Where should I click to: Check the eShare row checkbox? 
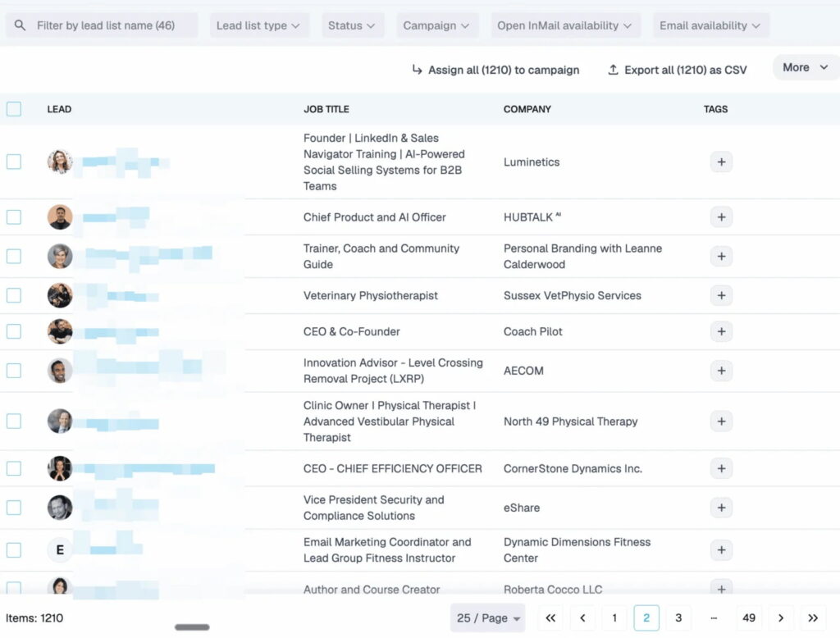(x=14, y=508)
